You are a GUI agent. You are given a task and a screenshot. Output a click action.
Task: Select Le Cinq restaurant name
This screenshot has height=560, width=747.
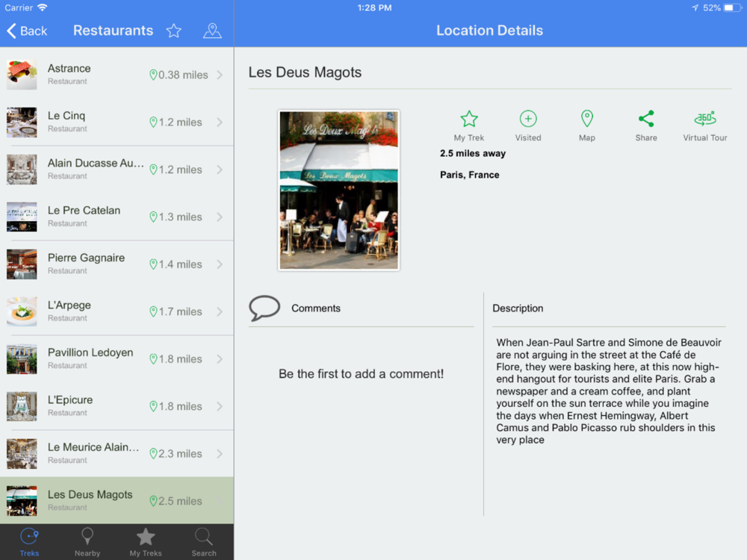tap(66, 116)
